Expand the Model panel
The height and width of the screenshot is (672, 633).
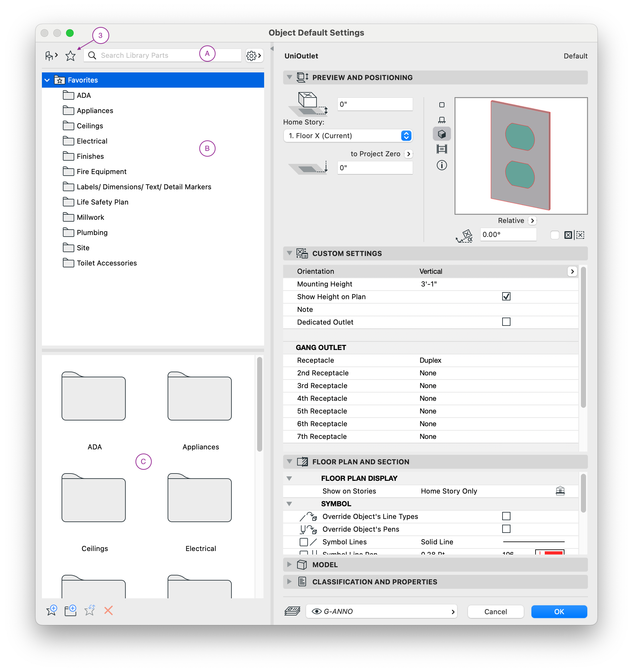289,564
